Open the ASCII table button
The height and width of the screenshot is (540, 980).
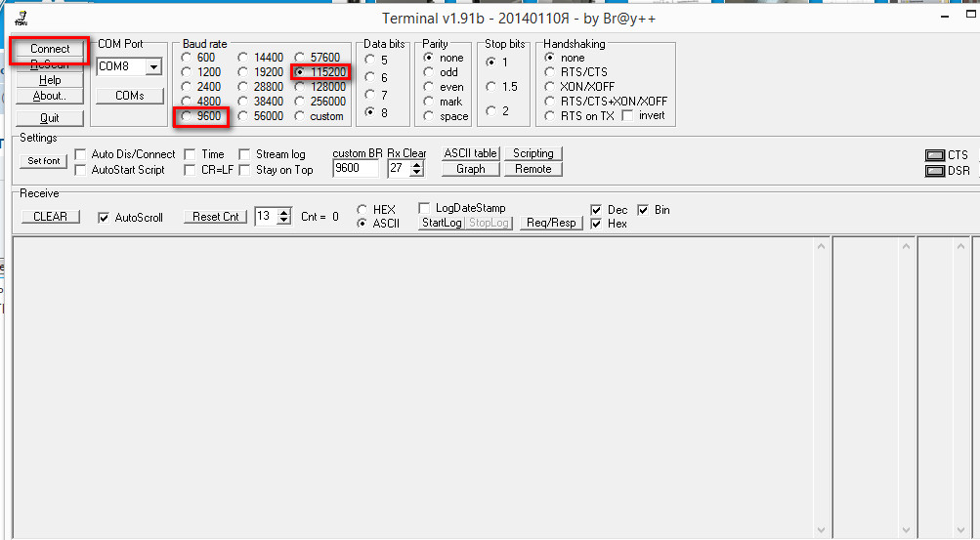[471, 153]
